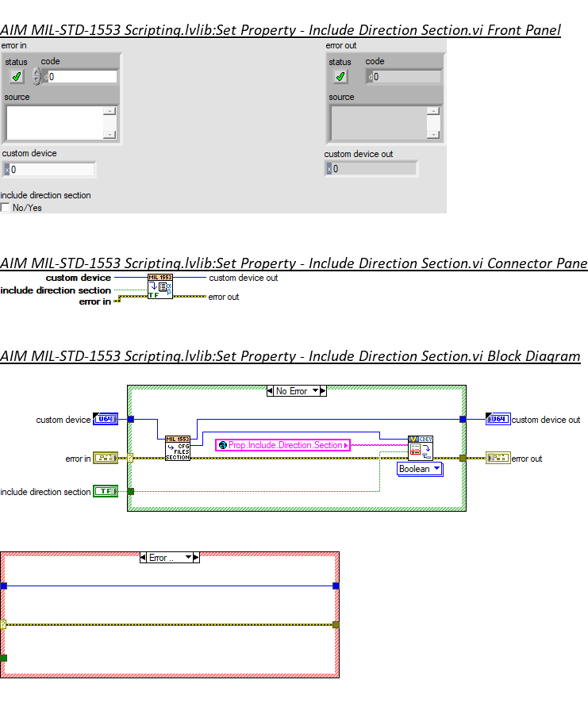The image size is (588, 718).
Task: Click the error in source text box
Action: click(x=55, y=123)
